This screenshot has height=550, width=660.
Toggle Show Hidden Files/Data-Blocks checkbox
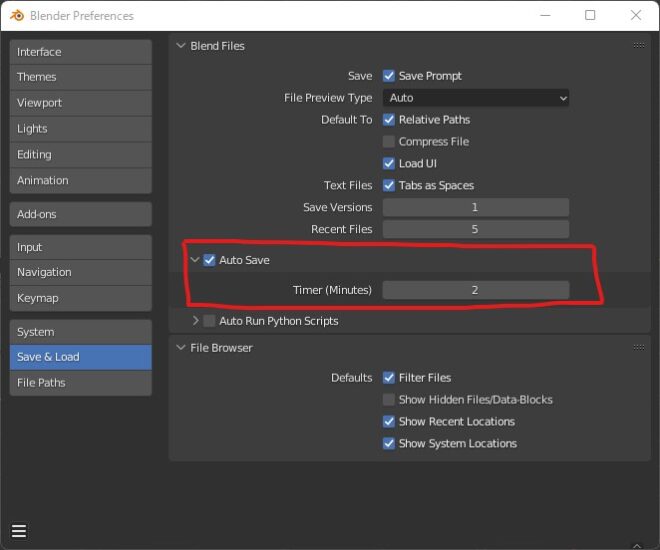tap(389, 400)
